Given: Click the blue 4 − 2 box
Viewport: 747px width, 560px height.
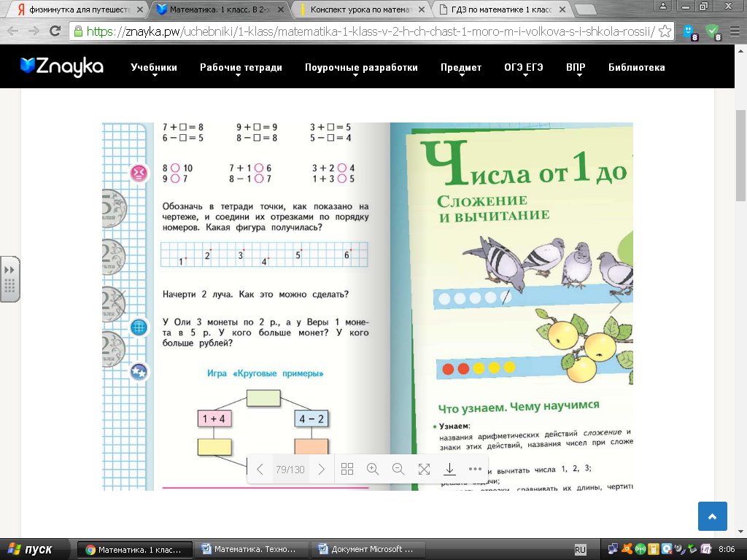Looking at the screenshot, I should pyautogui.click(x=311, y=419).
